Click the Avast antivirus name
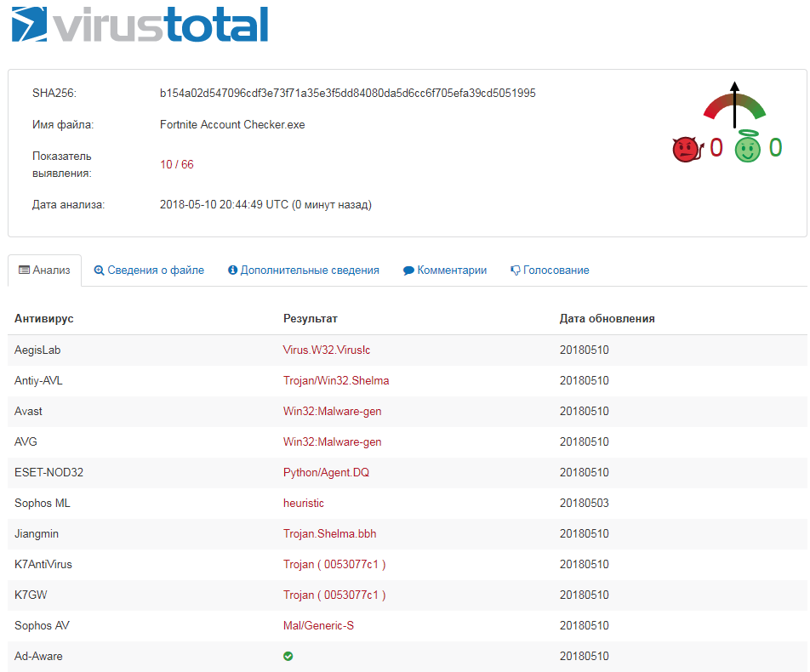The image size is (810, 672). tap(28, 411)
